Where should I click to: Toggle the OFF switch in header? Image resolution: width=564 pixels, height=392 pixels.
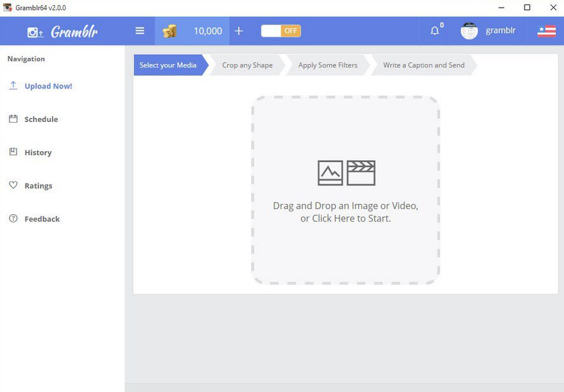tap(281, 30)
